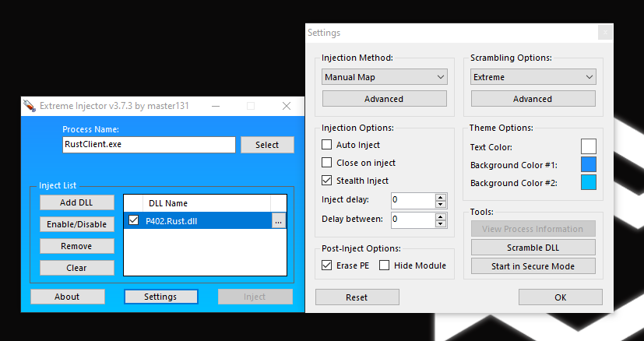Minimize the Extreme Injector window
The image size is (644, 341).
216,106
